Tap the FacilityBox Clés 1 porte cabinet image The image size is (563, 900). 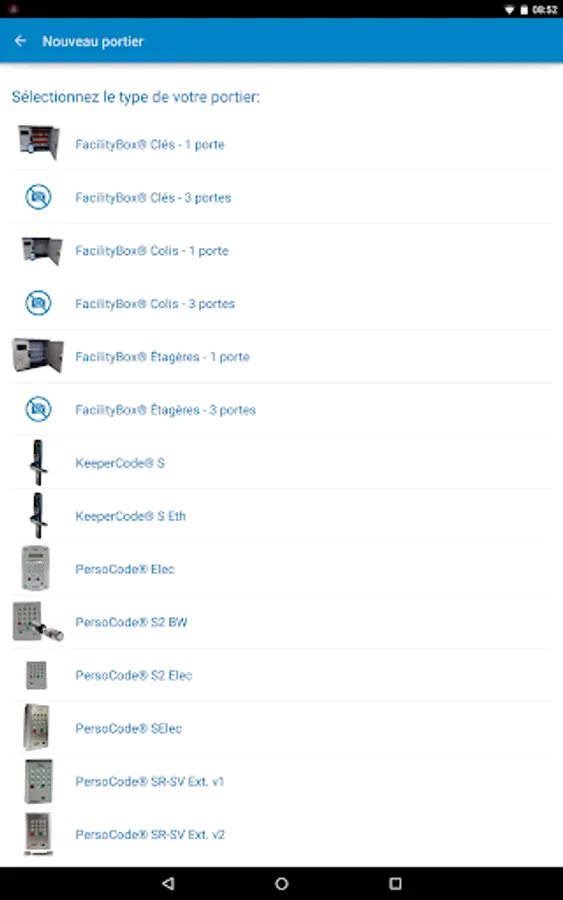click(38, 143)
